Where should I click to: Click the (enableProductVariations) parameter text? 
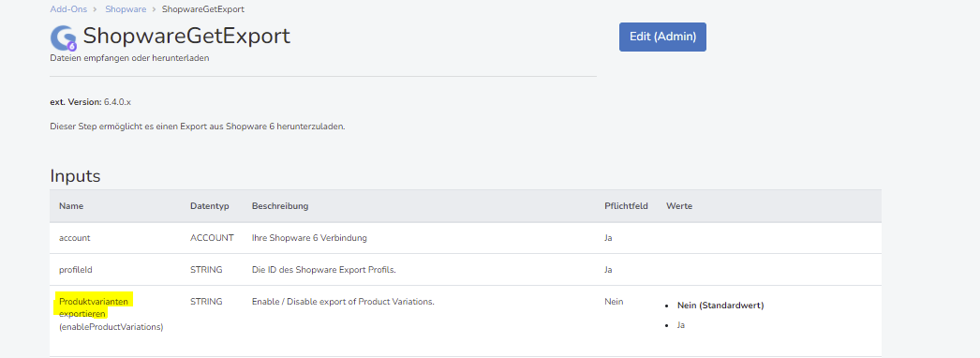click(x=111, y=326)
